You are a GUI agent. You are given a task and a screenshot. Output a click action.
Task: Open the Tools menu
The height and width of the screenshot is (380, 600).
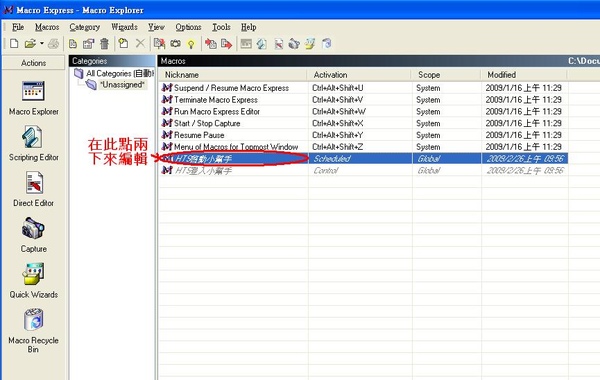pos(221,27)
